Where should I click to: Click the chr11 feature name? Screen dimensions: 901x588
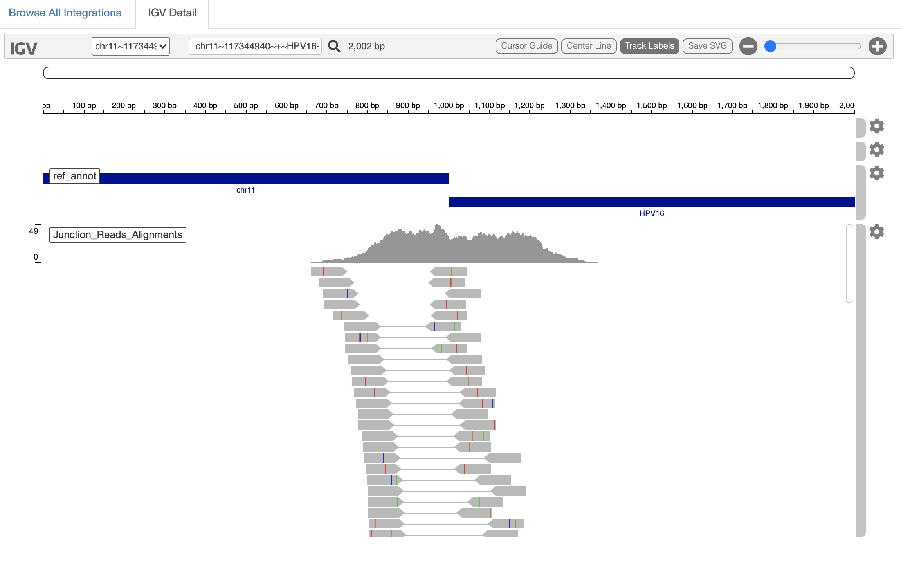tap(246, 190)
